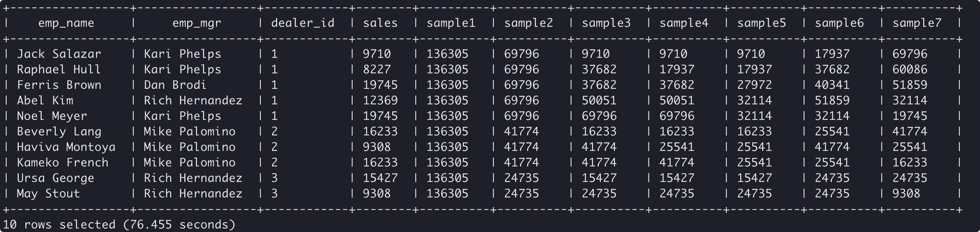Click the sample6 column header
The width and height of the screenshot is (980, 232).
click(x=839, y=23)
